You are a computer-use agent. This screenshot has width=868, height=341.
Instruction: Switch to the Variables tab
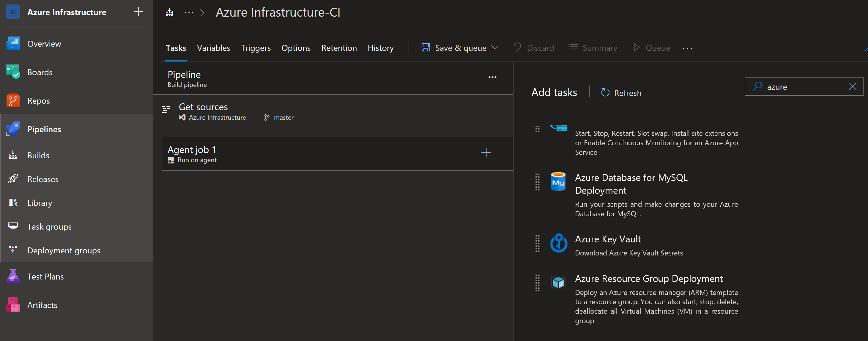coord(213,48)
